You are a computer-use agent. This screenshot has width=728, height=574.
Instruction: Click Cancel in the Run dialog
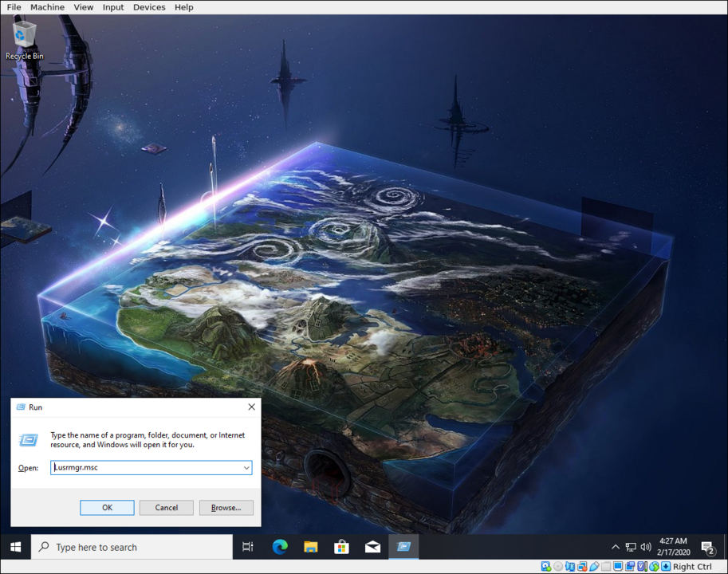pos(166,508)
